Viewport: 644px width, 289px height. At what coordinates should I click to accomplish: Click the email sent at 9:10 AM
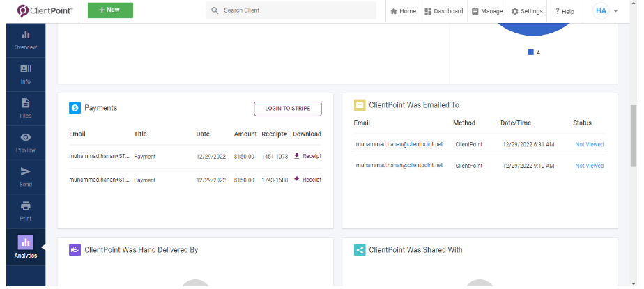tap(399, 166)
